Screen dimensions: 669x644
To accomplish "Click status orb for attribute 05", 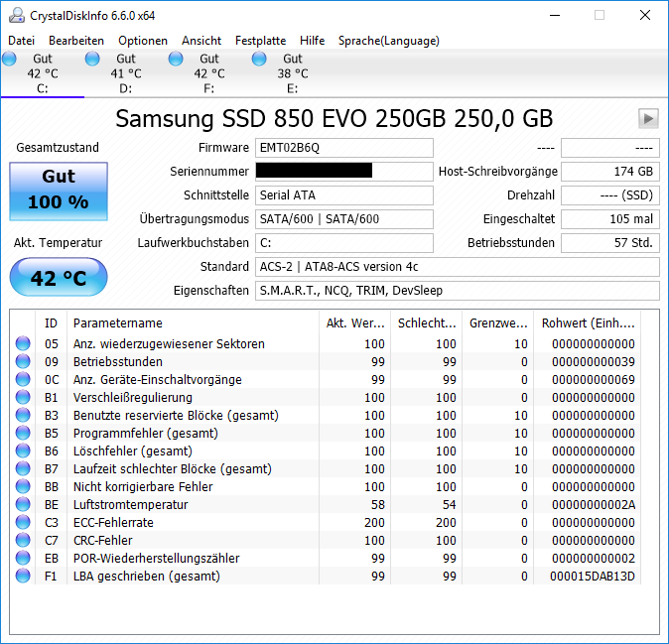I will click(23, 343).
